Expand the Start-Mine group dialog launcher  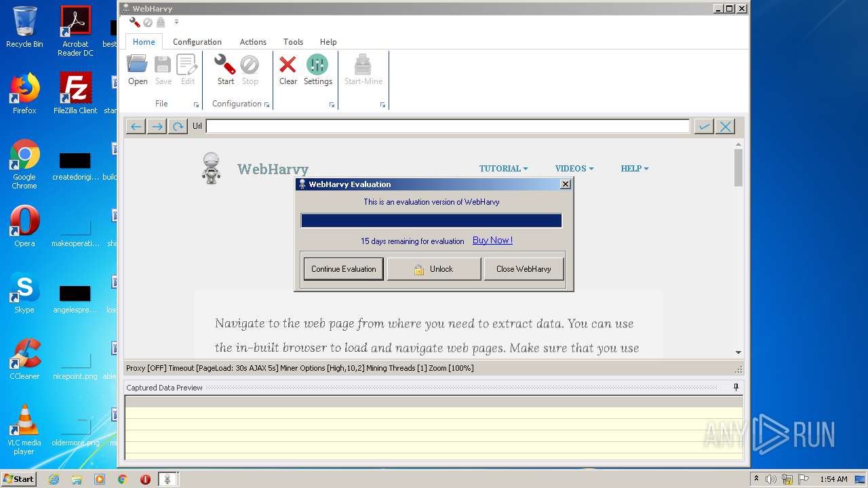[382, 105]
